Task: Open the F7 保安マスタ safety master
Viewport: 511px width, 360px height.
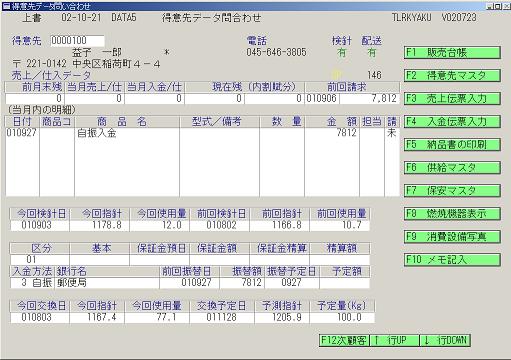Action: tap(452, 191)
